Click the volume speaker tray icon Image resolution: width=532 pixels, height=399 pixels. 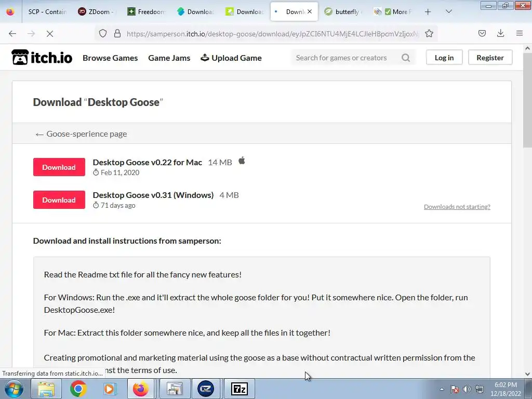(x=467, y=389)
